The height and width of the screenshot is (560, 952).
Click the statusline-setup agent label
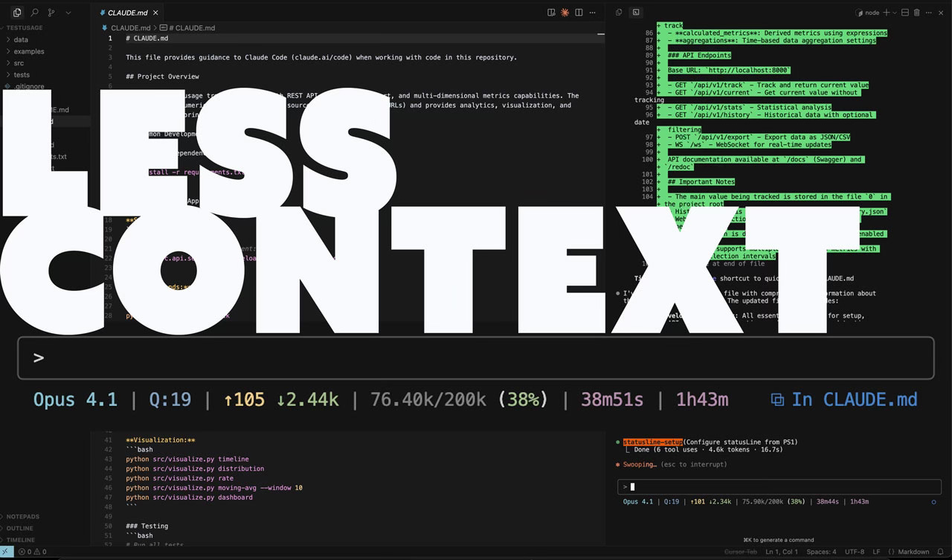click(652, 442)
